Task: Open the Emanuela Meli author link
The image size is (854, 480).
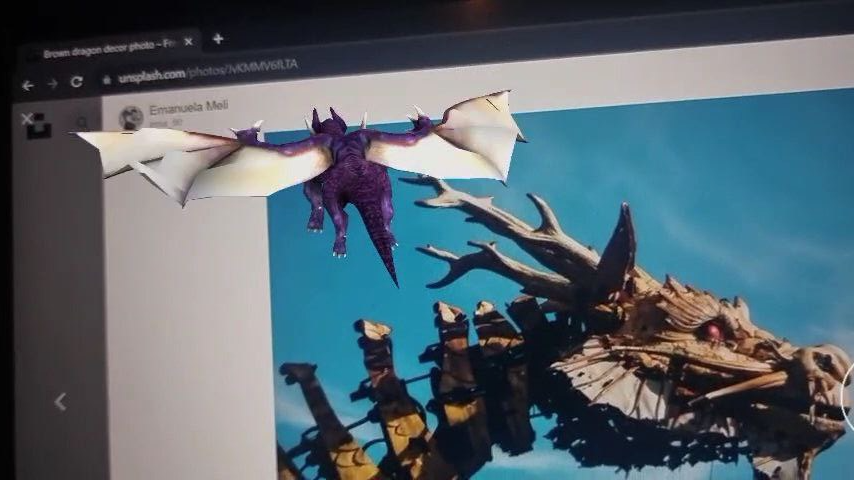Action: pyautogui.click(x=188, y=107)
